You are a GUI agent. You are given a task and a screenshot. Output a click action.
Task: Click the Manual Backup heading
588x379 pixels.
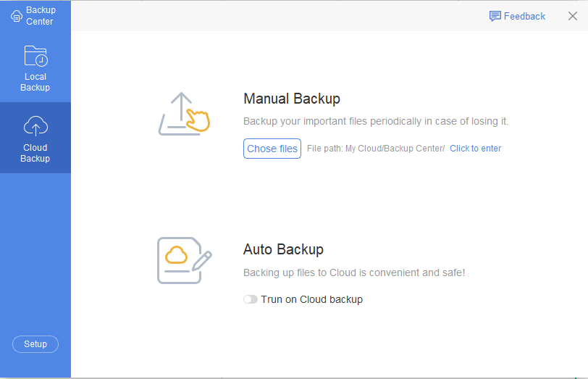pyautogui.click(x=292, y=99)
